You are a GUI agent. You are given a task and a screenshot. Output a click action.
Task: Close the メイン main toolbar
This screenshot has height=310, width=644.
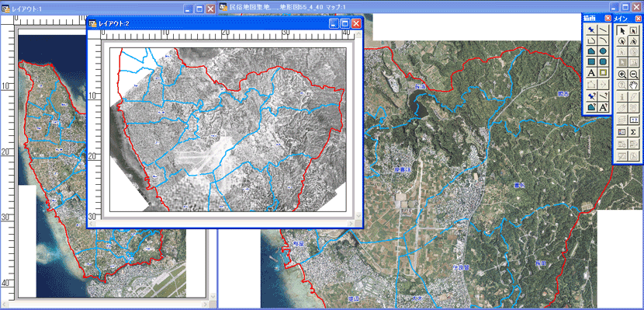click(x=638, y=18)
